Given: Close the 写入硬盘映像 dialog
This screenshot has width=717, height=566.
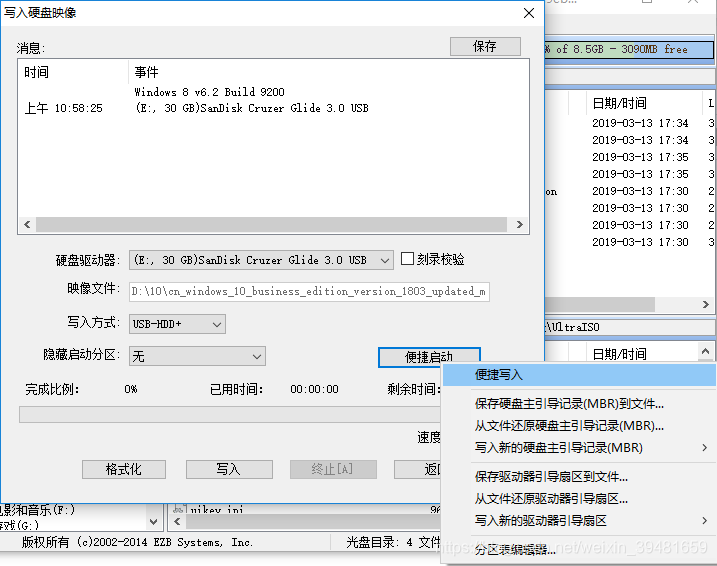Looking at the screenshot, I should 529,13.
